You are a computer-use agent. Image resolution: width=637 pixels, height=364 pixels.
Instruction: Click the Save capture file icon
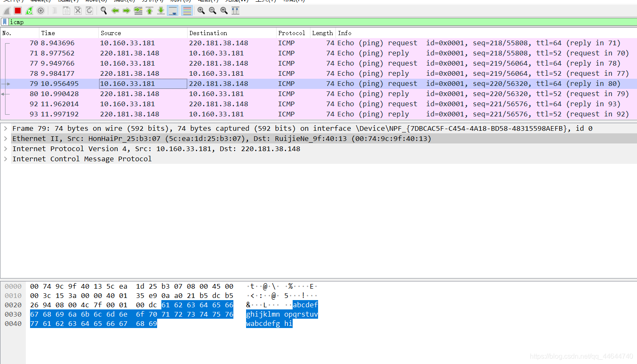66,11
